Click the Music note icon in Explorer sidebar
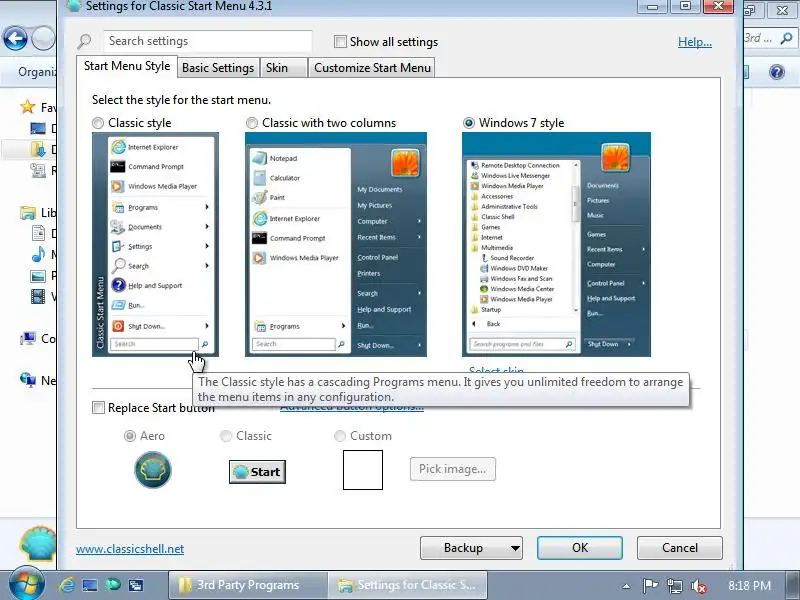This screenshot has width=800, height=600. (38, 254)
